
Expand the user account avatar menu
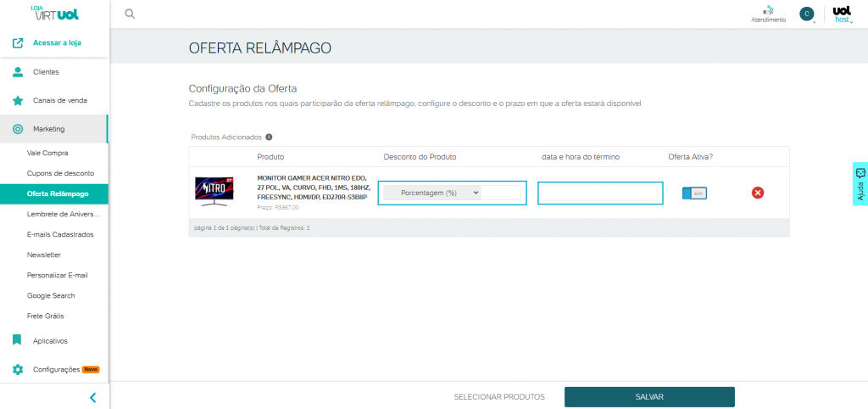click(x=807, y=14)
